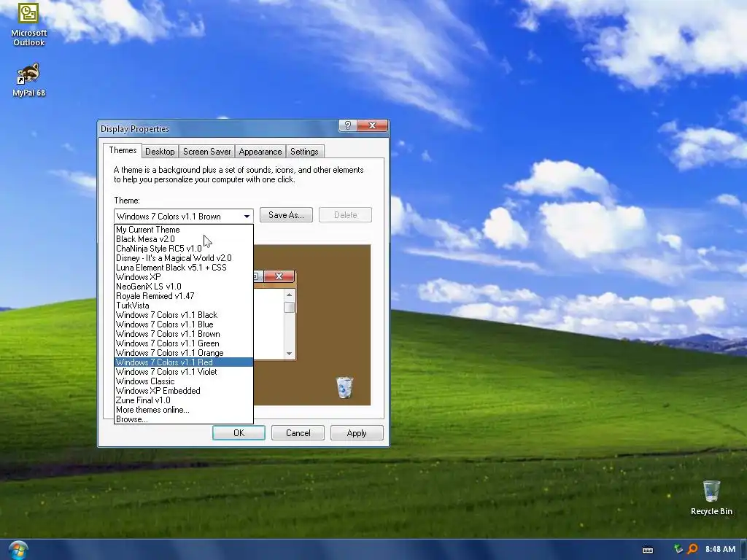The height and width of the screenshot is (560, 747).
Task: Click the show desktop strip beside the clock
Action: (743, 550)
